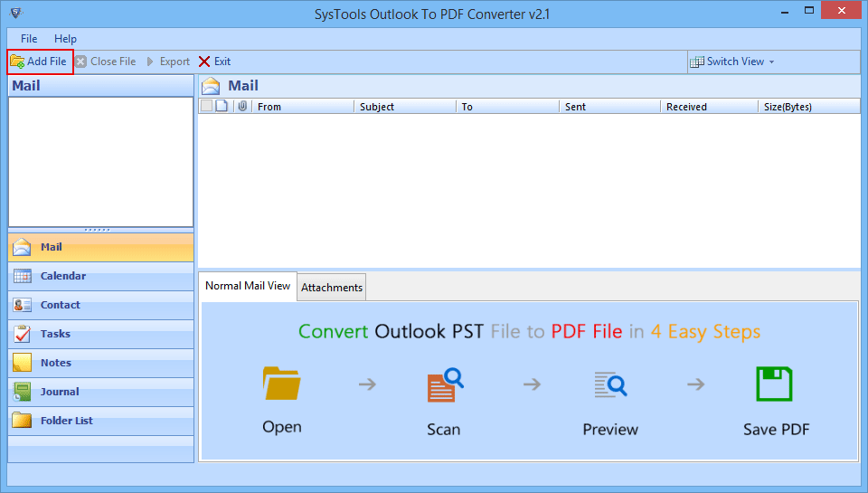Click the "Folder List" label text

click(66, 421)
